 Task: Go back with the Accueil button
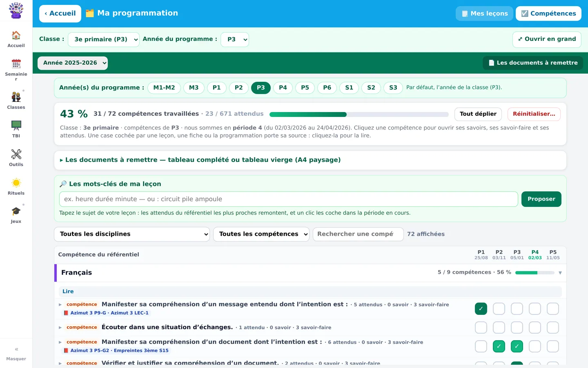tap(60, 13)
